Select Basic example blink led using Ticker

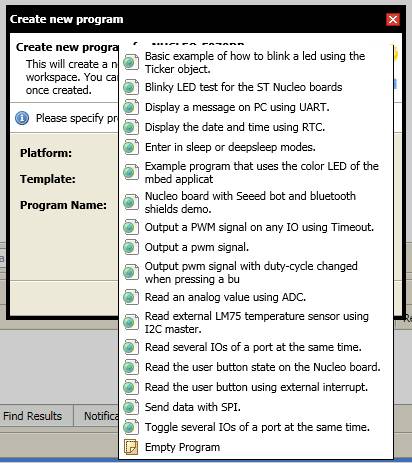256,62
